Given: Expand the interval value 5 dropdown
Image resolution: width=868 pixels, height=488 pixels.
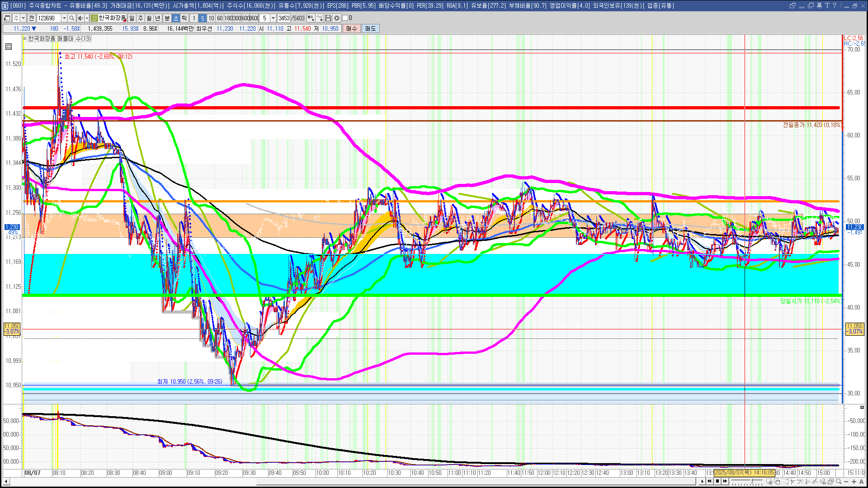Looking at the screenshot, I should pyautogui.click(x=273, y=18).
